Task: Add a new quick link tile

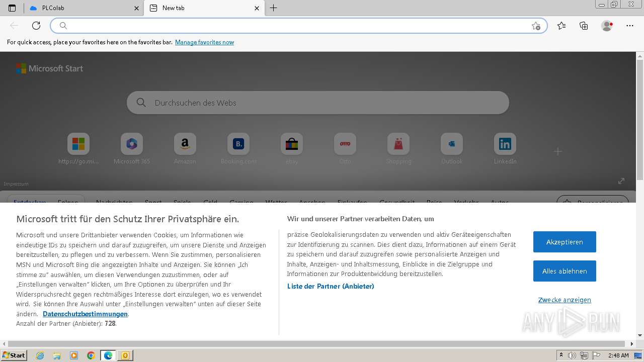Action: (x=557, y=151)
